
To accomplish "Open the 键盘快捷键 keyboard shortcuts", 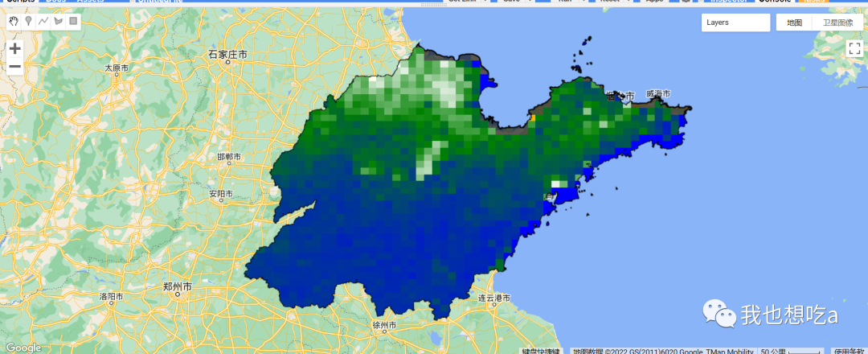I will click(541, 352).
